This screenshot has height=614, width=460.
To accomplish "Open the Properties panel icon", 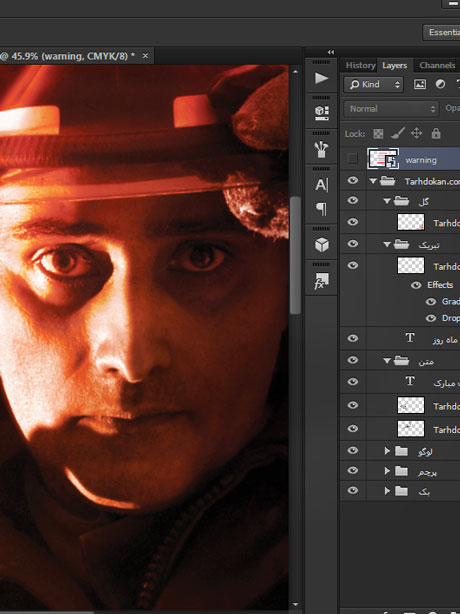I will 321,113.
